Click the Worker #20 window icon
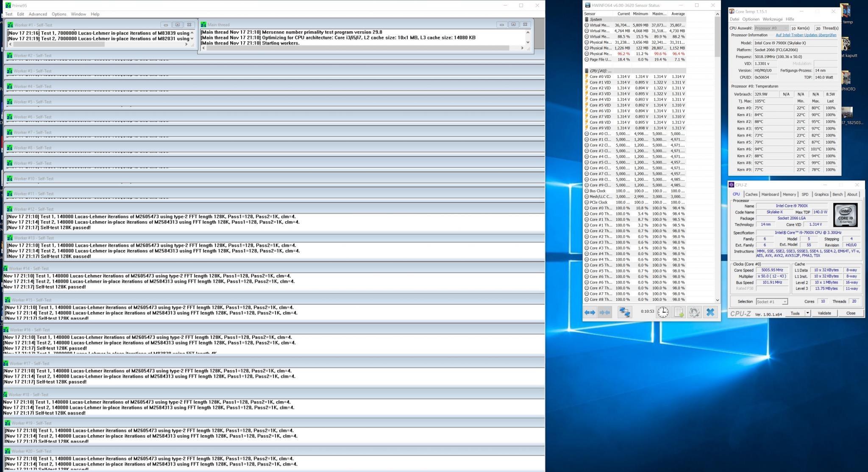This screenshot has height=472, width=868. pos(8,451)
